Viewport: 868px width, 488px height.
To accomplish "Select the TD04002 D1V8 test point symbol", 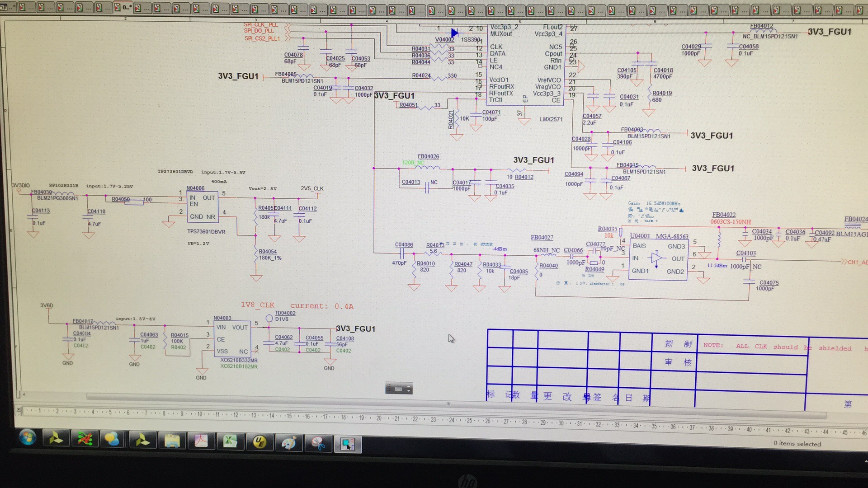I will [269, 318].
